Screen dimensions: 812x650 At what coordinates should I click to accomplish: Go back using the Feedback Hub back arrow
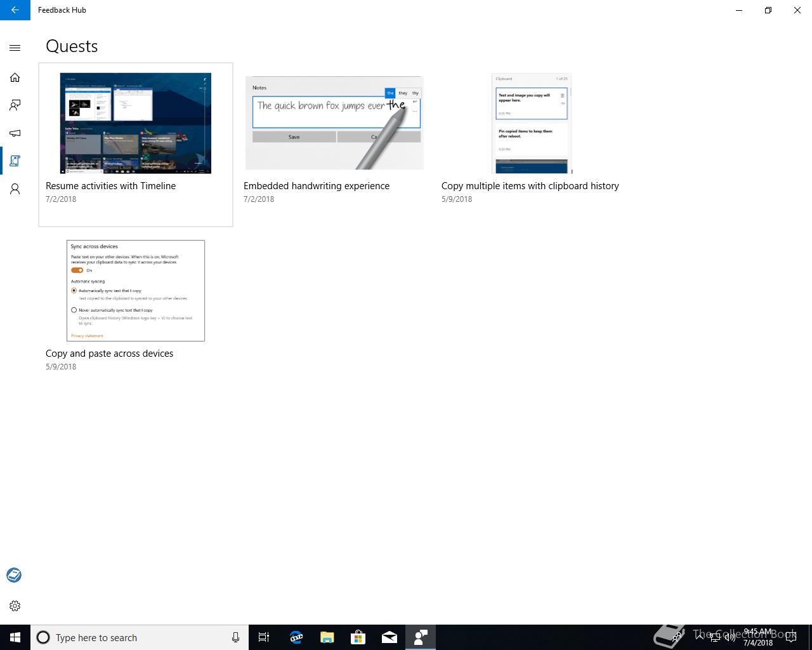15,10
